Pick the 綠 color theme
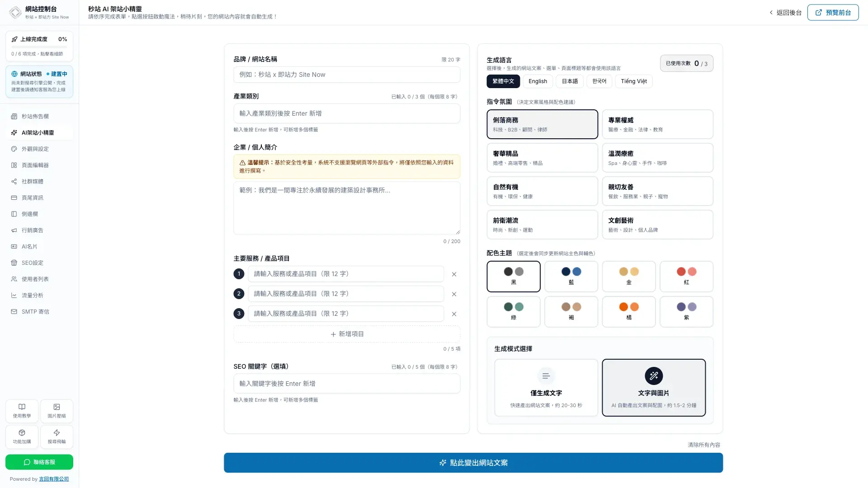Viewport: 868px width, 488px height. pyautogui.click(x=514, y=312)
